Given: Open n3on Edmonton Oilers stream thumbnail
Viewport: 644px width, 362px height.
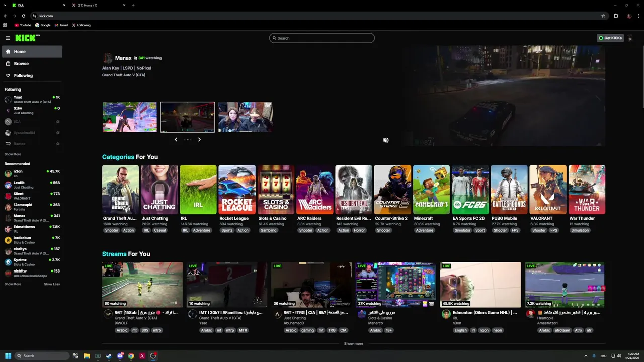Looking at the screenshot, I should pyautogui.click(x=480, y=285).
